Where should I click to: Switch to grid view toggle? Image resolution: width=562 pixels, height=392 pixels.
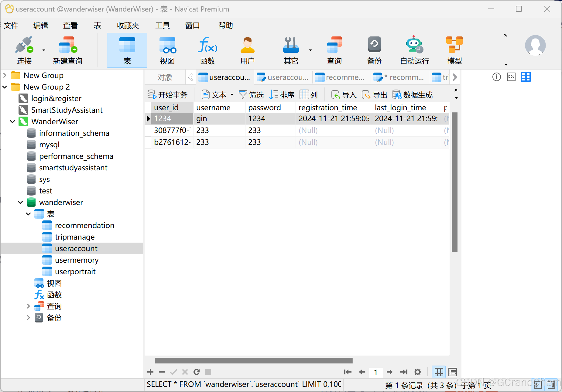(439, 372)
